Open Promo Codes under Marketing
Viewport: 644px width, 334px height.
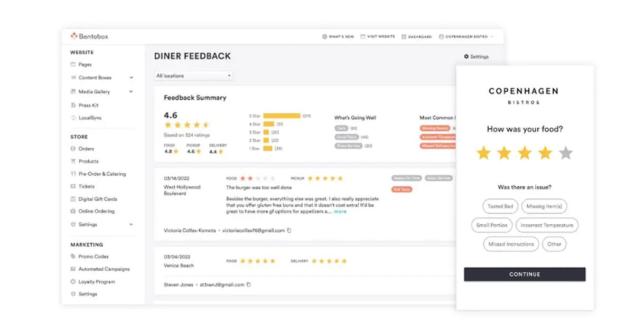(x=93, y=256)
